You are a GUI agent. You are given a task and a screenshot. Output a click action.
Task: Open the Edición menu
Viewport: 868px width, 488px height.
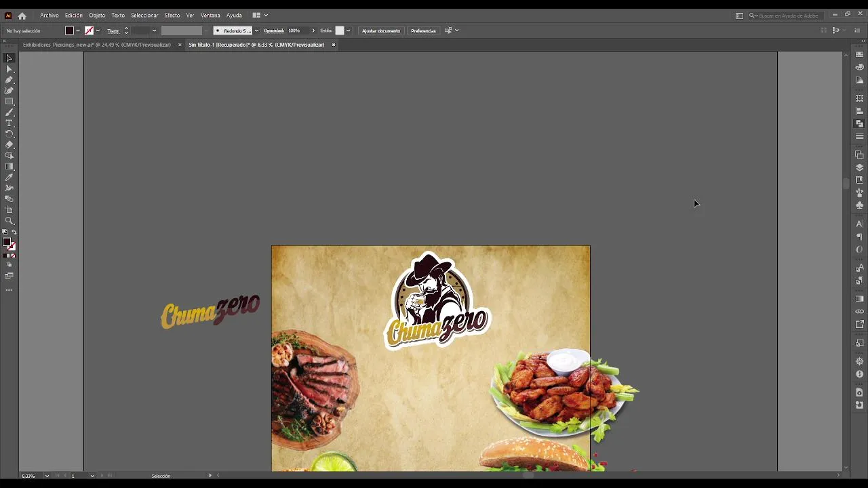tap(74, 16)
